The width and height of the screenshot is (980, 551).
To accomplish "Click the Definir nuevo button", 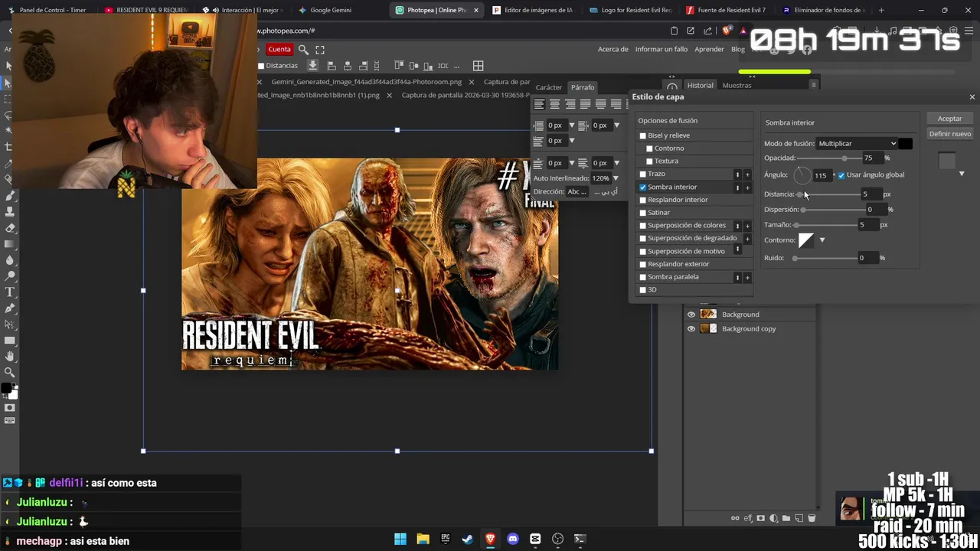I will [x=949, y=134].
